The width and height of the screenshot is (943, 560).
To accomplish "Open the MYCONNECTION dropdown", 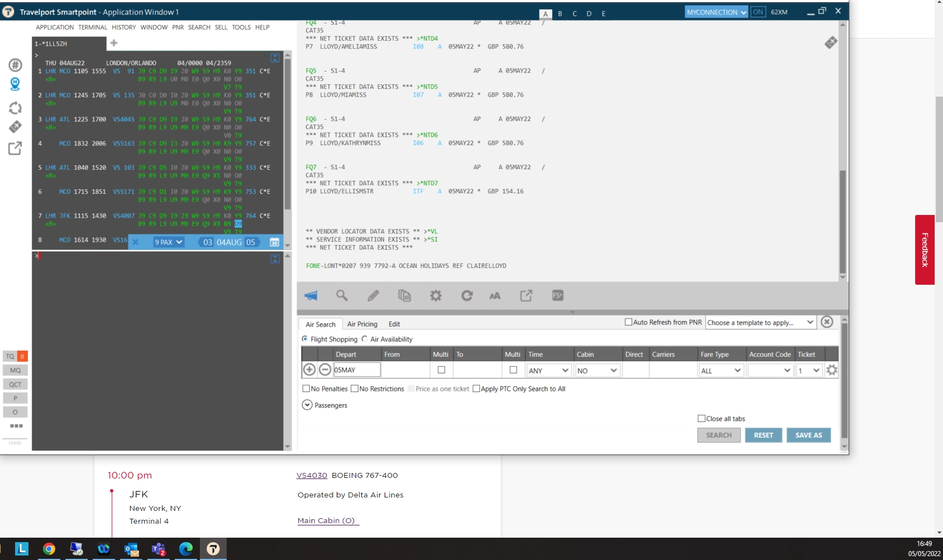I will (716, 12).
